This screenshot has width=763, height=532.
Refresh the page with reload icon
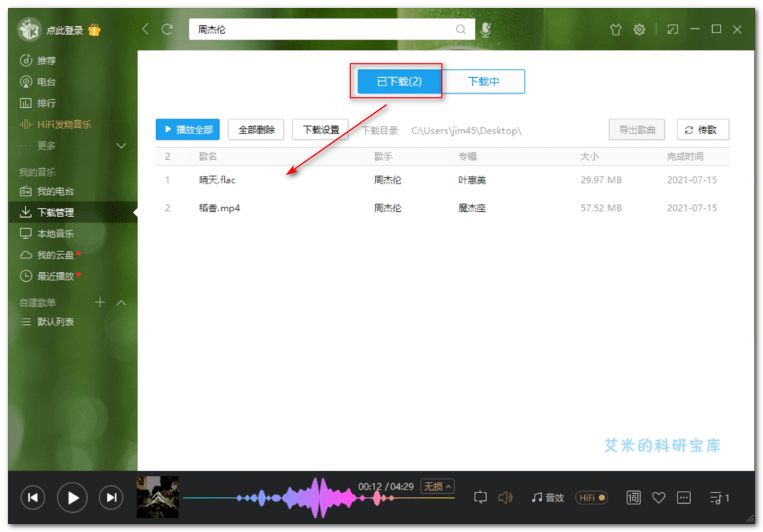tap(167, 29)
